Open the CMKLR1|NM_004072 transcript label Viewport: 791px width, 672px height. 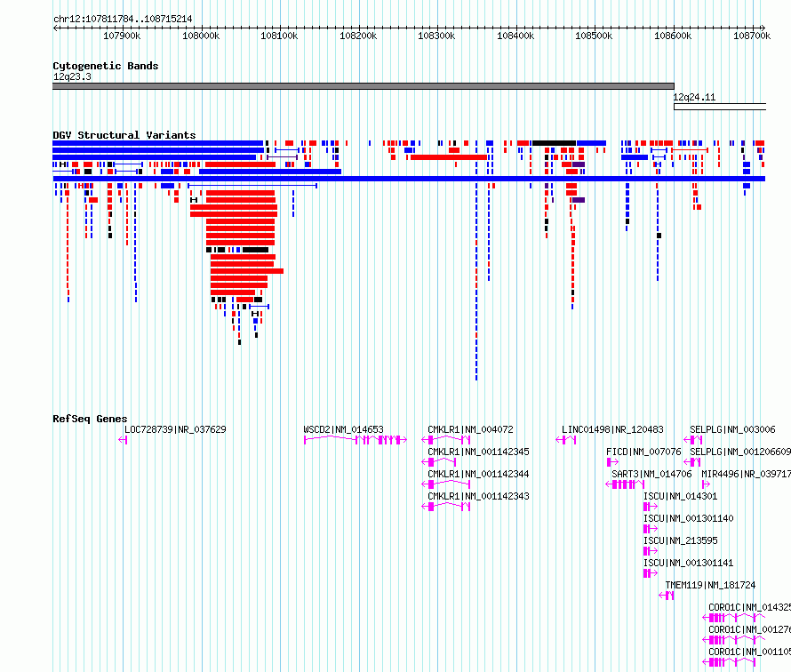click(471, 429)
